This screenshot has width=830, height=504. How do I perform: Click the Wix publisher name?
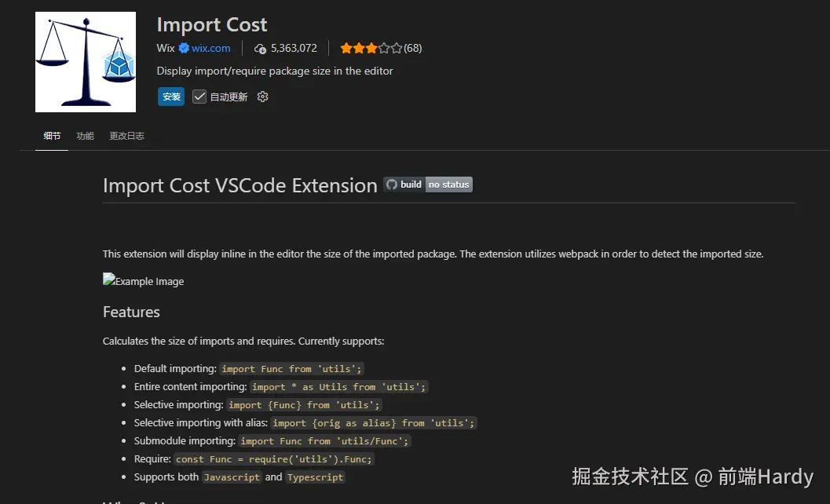[166, 48]
